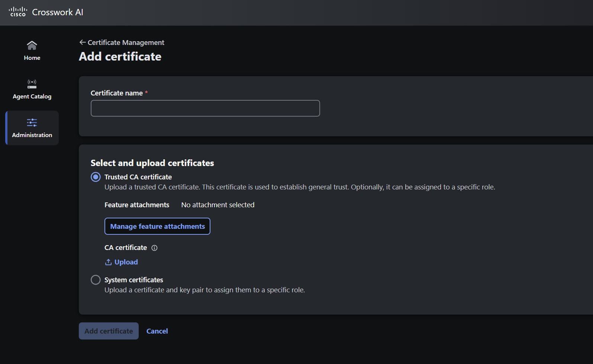
Task: Click the back arrow to Certificate Management
Action: pos(83,42)
